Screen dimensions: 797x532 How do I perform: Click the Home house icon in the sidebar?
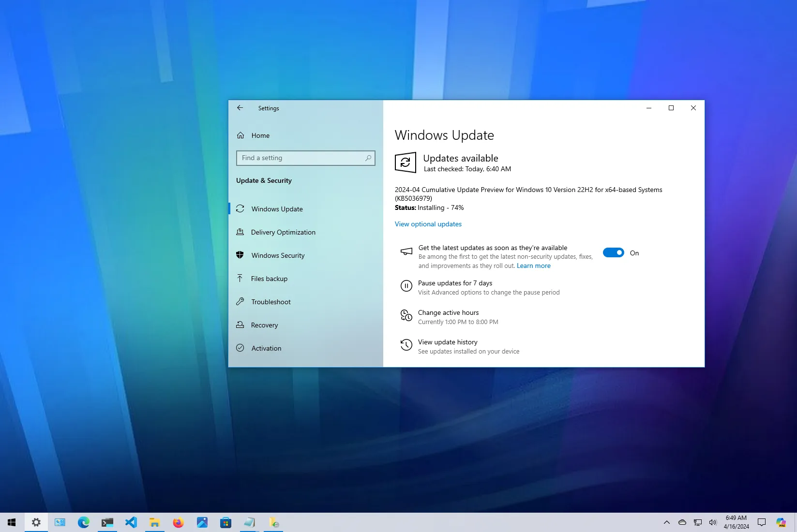[x=241, y=135]
